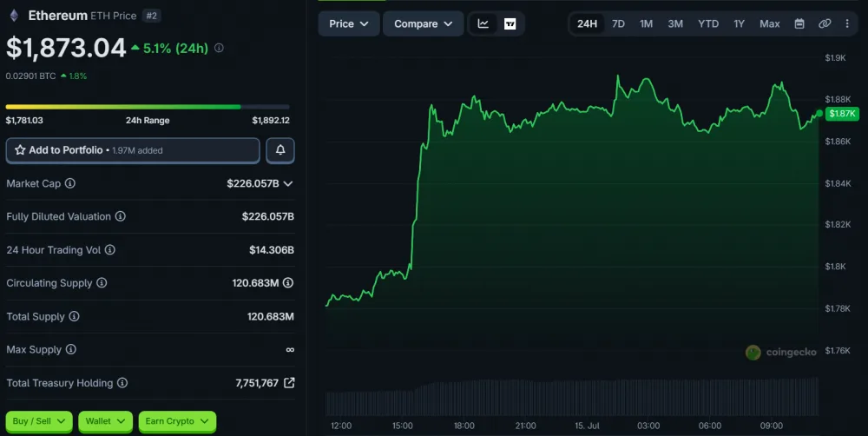Screen dimensions: 868x436
Task: Click the $1.87K current price marker
Action: click(842, 114)
